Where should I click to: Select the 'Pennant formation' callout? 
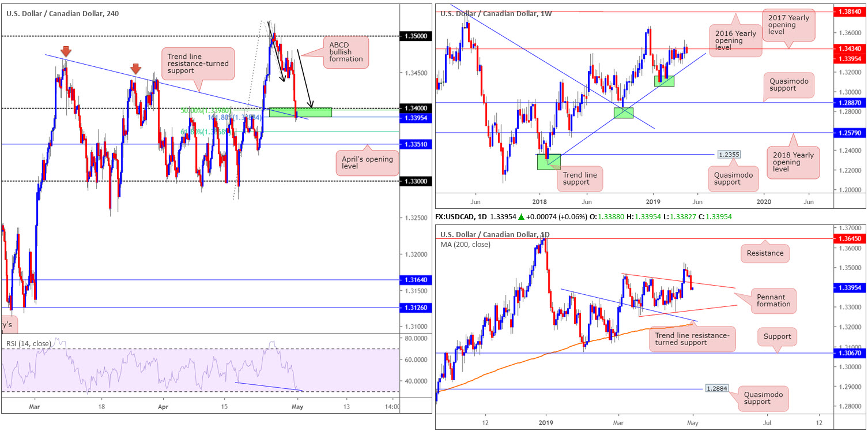[x=775, y=301]
